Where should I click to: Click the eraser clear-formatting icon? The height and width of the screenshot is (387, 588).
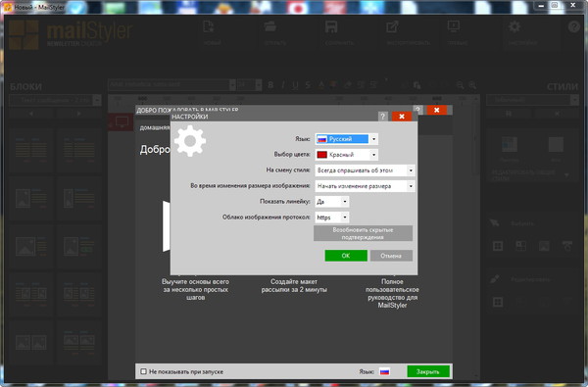(348, 85)
